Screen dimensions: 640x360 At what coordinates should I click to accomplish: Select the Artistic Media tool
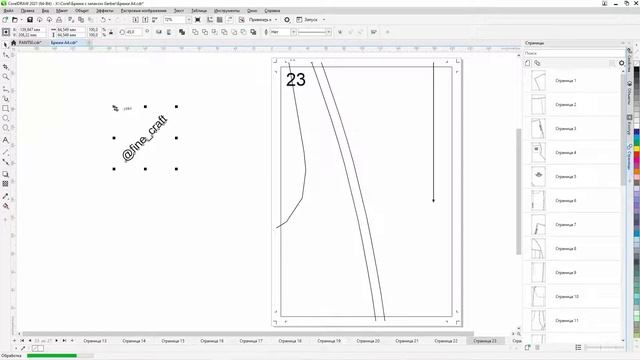tap(5, 98)
